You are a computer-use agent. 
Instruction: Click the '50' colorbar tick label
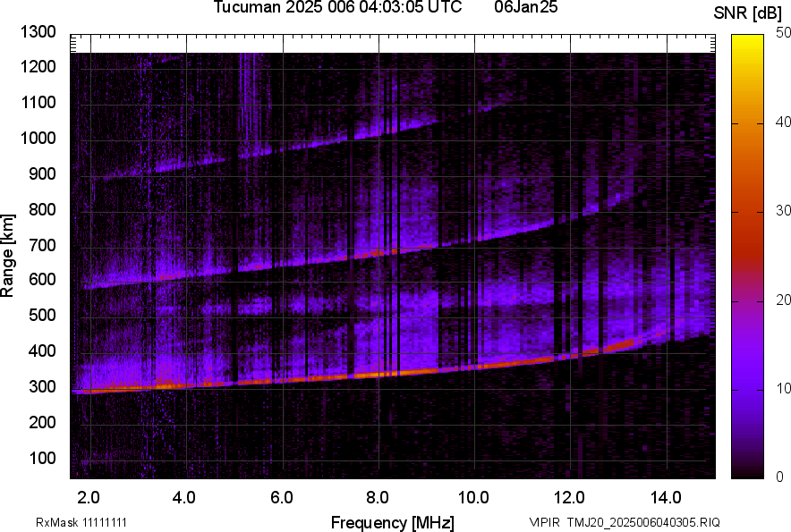click(x=783, y=33)
